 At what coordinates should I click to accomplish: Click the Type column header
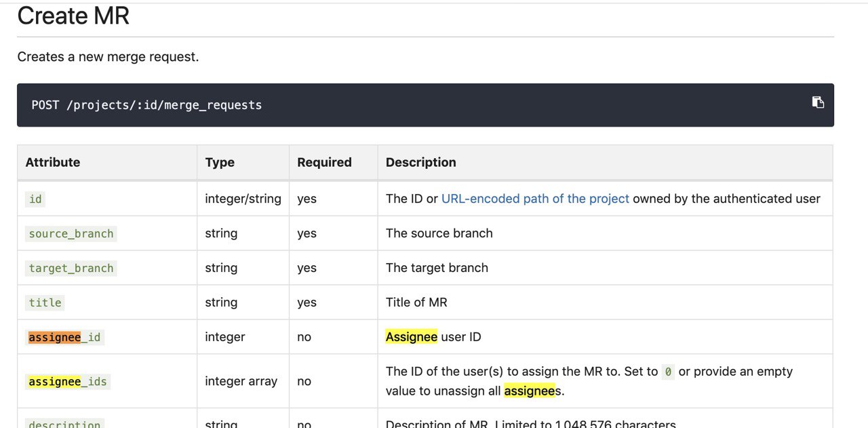[220, 162]
